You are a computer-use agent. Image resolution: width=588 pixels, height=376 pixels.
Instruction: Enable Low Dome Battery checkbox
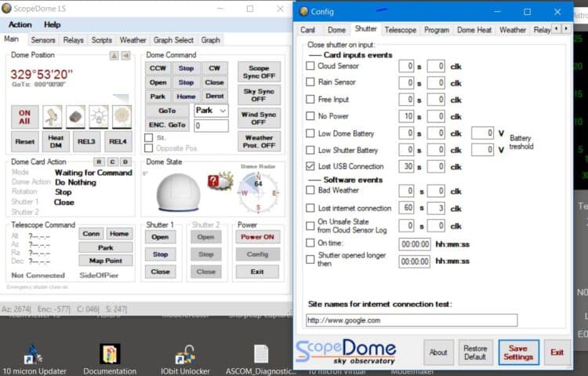[x=310, y=133]
